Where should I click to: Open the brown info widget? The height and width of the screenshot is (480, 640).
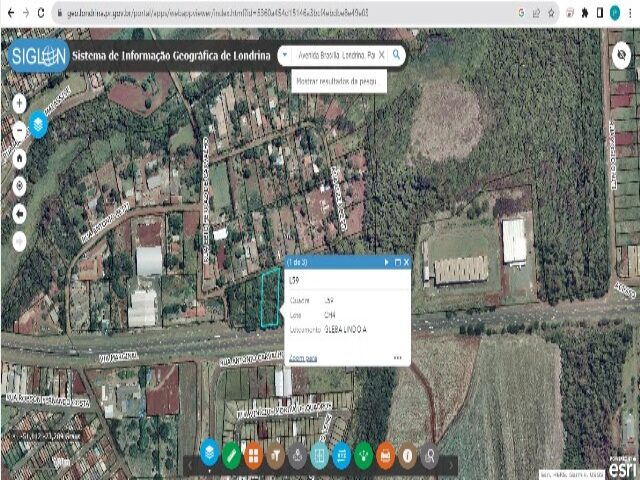408,455
